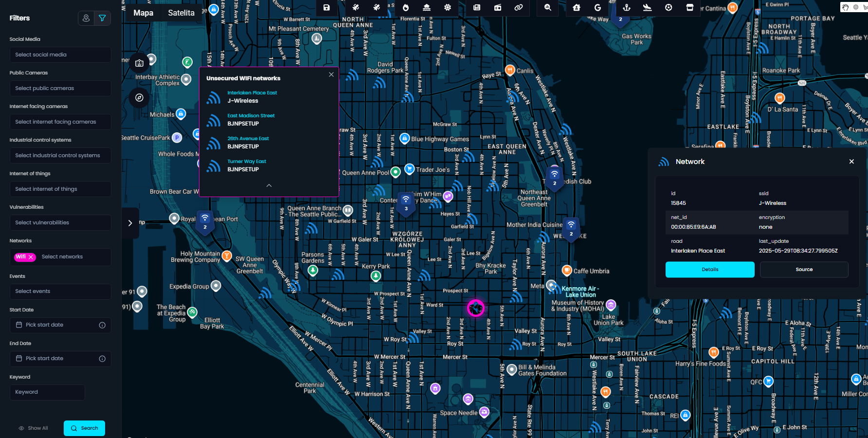Click the location pin icon beside Filters
The image size is (868, 438).
coord(86,18)
